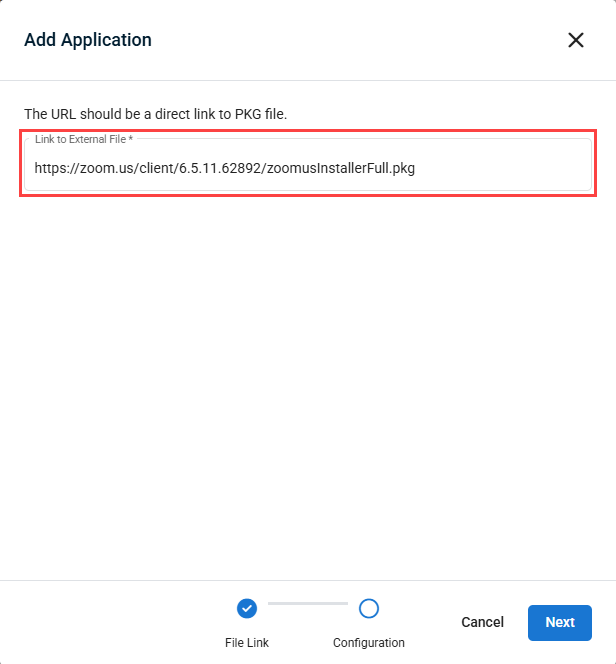
Task: Click empty space after the URL text
Action: tap(502, 168)
